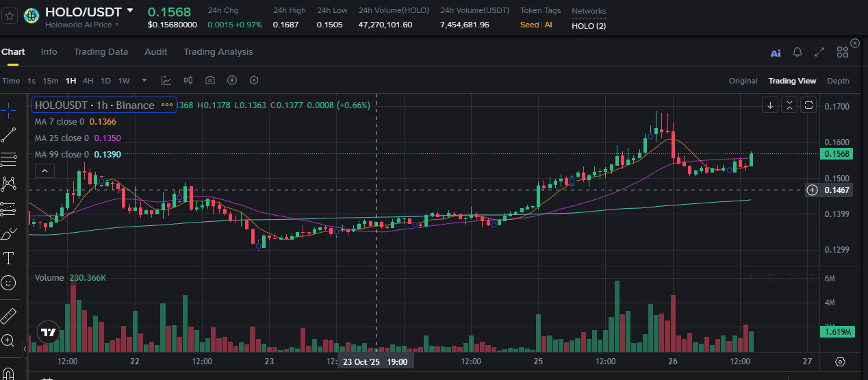Open chart settings hexagon icon
The height and width of the screenshot is (380, 868).
254,80
